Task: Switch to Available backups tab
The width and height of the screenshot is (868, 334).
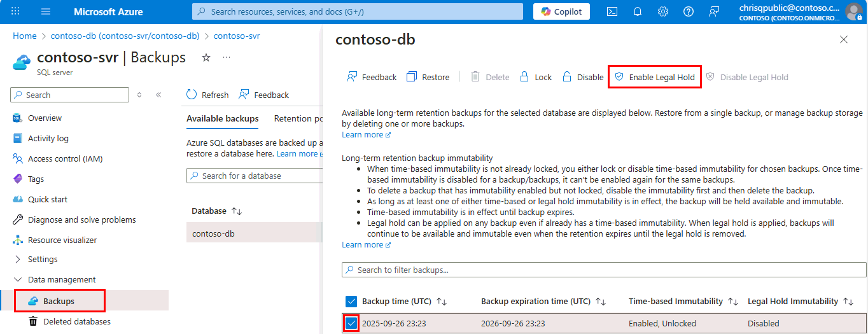Action: 223,118
